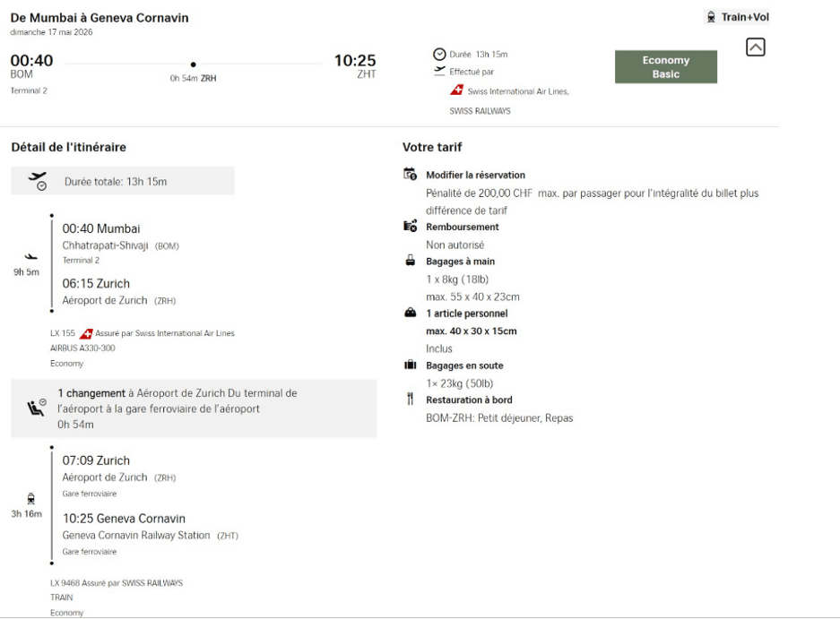Click the Swiss logo next to LX 155
840x619 pixels.
(86, 334)
